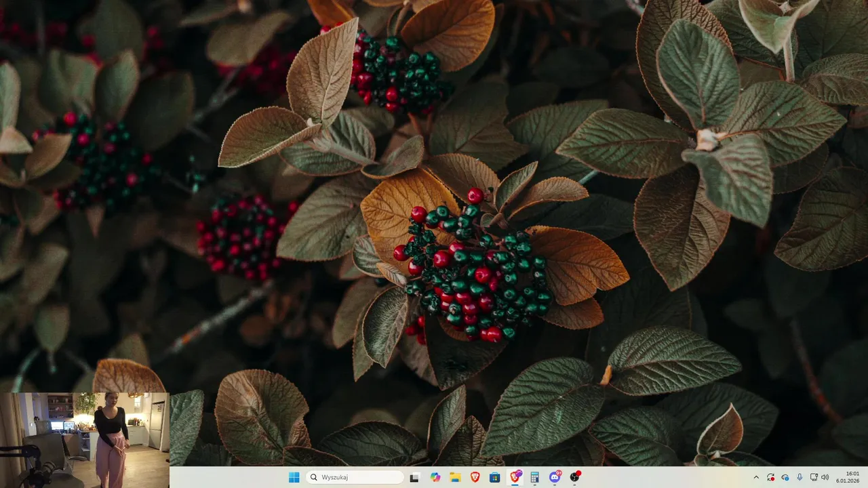The image size is (868, 488).
Task: Open Microsoft Store from the taskbar
Action: pos(495,477)
